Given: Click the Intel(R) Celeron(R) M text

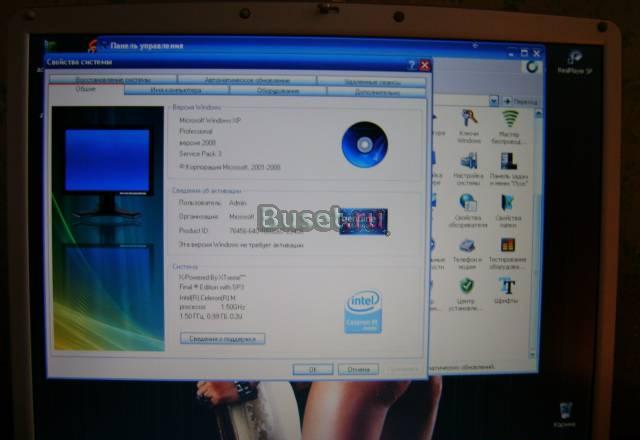Looking at the screenshot, I should pyautogui.click(x=207, y=298).
